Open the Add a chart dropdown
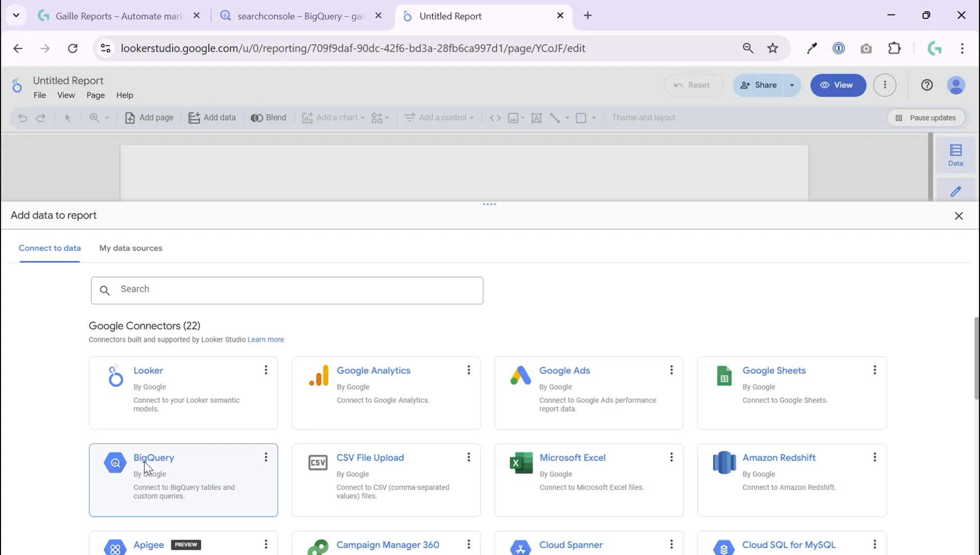 [x=333, y=118]
